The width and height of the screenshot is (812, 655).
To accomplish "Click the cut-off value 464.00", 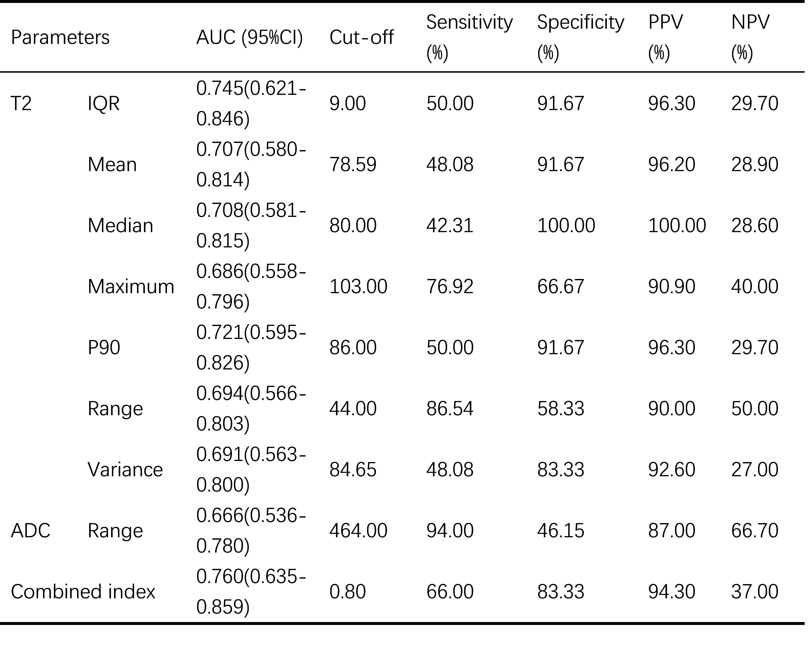I will point(358,530).
